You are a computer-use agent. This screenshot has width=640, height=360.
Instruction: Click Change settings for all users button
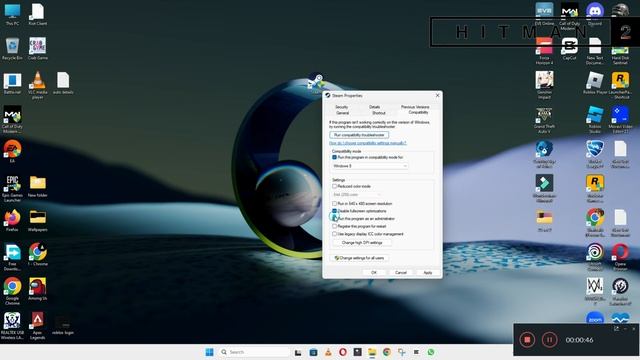pos(359,258)
